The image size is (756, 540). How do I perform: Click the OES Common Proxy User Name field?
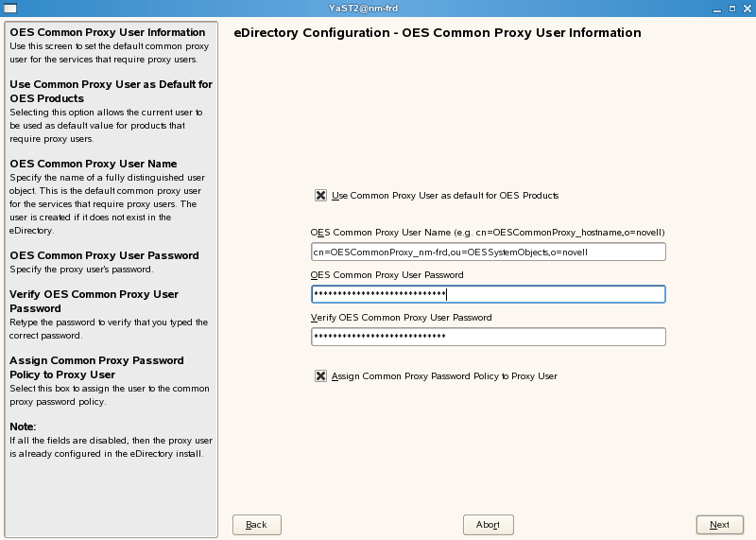tap(489, 252)
